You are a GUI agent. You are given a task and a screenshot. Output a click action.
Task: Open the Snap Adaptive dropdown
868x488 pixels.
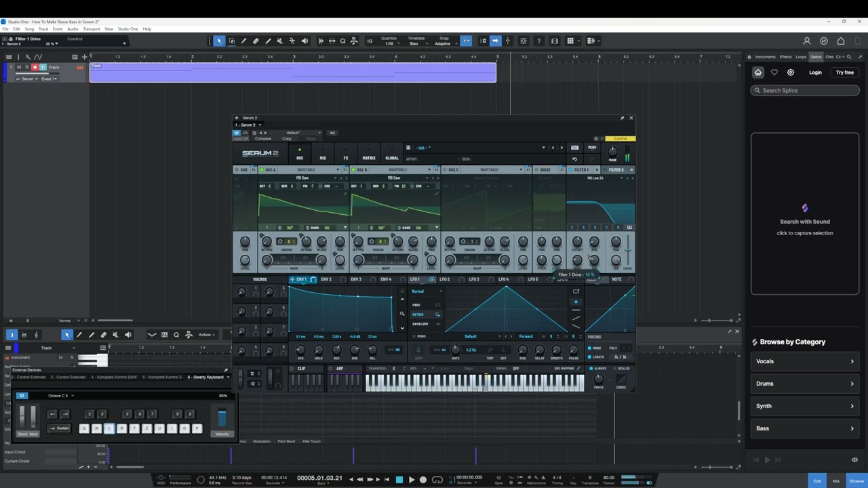pyautogui.click(x=444, y=41)
